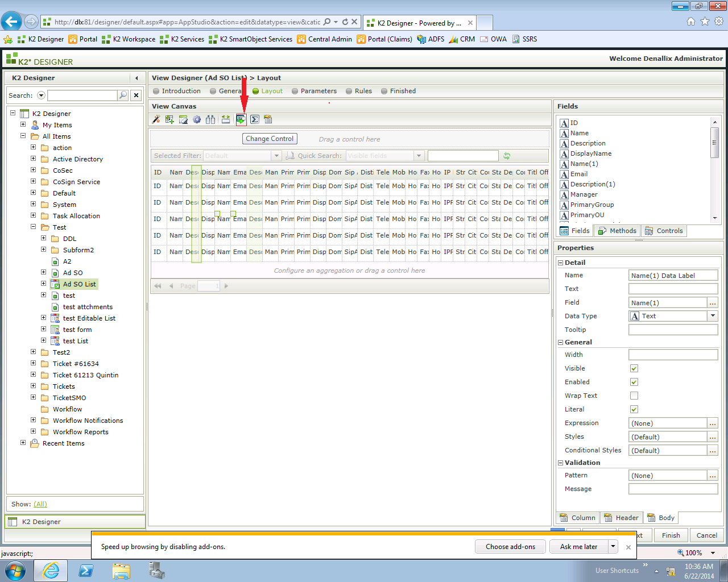Open the Ask me later dropdown arrow
The image size is (728, 582).
pyautogui.click(x=613, y=547)
